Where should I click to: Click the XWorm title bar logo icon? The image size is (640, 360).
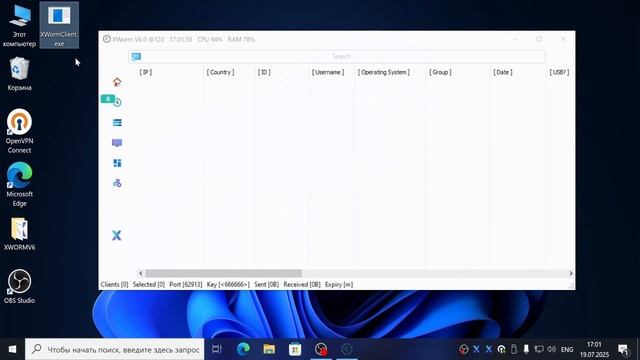tap(107, 39)
